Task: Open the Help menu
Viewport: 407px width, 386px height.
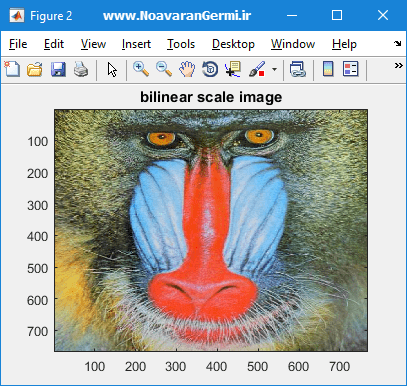Action: (344, 44)
